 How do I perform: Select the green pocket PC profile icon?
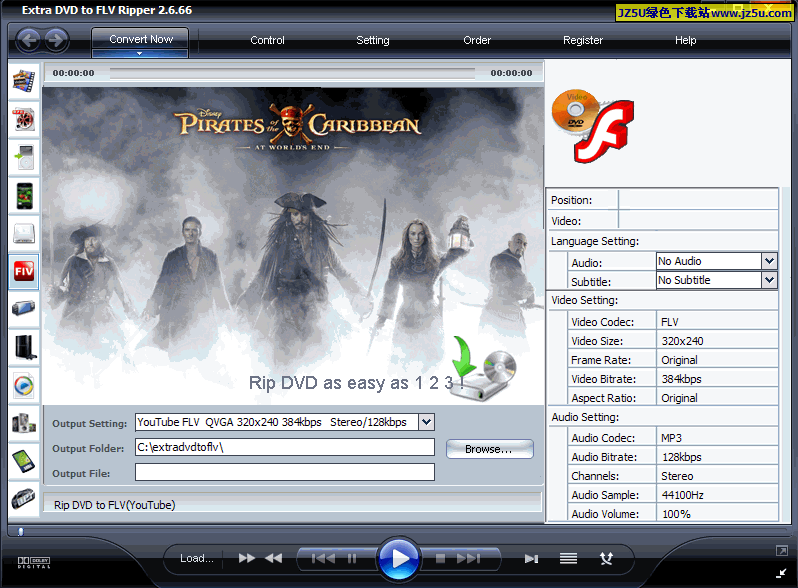(x=23, y=461)
